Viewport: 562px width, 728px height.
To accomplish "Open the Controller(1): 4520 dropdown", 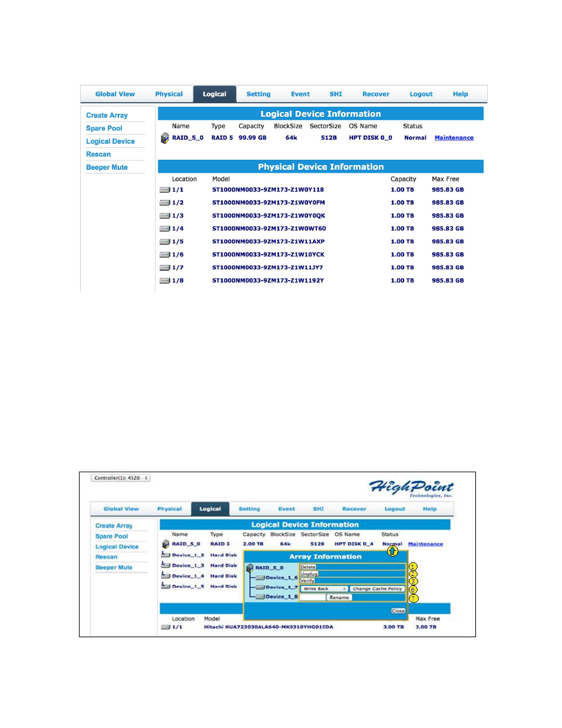I will point(121,478).
